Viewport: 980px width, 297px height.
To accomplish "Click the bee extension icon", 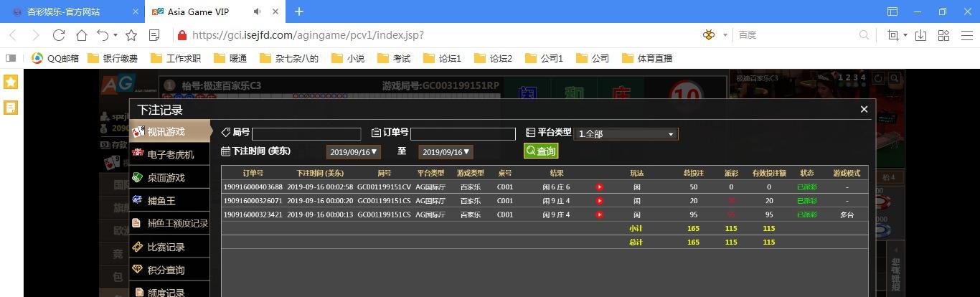I will [x=710, y=35].
